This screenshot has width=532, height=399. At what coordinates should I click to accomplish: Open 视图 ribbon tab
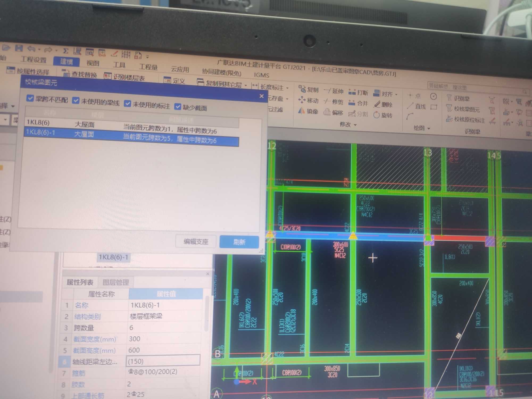pyautogui.click(x=93, y=63)
